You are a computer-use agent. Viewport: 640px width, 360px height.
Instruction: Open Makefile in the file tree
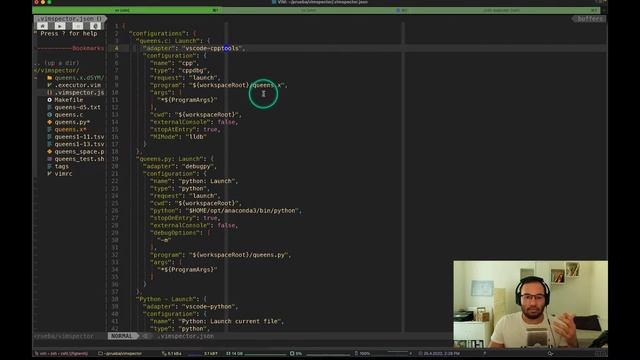[69, 100]
